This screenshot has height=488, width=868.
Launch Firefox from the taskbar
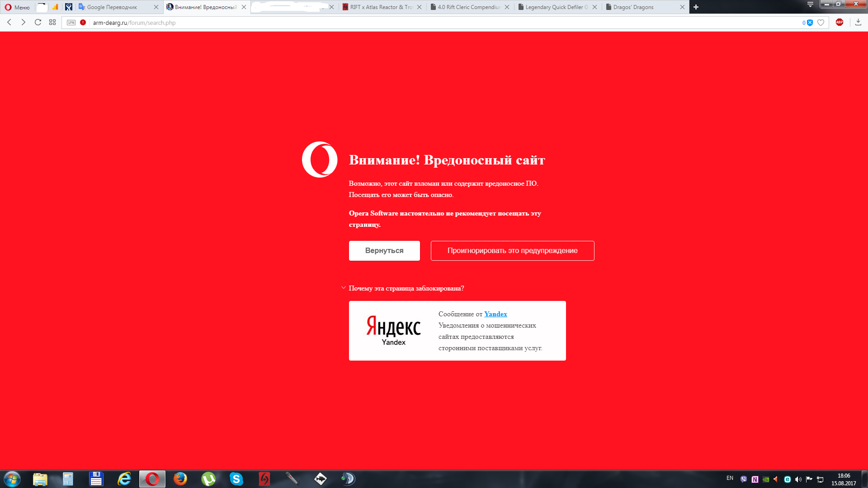click(x=180, y=479)
